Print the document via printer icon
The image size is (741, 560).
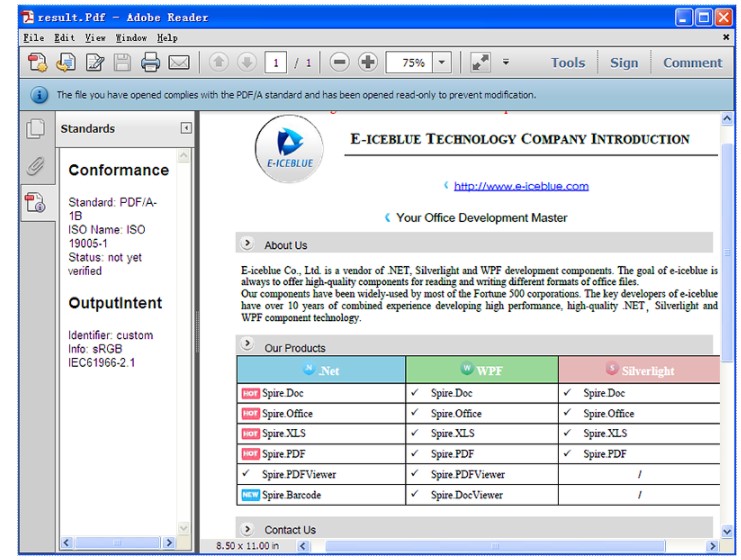(x=150, y=62)
